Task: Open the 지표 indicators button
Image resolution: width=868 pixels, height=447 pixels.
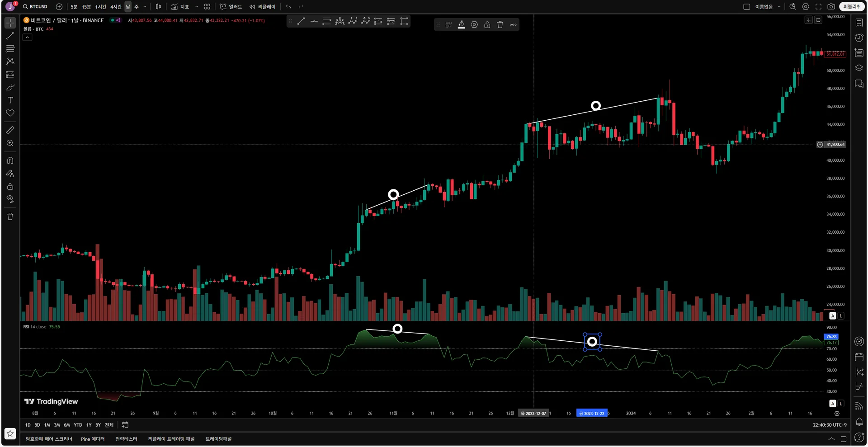Action: tap(180, 7)
